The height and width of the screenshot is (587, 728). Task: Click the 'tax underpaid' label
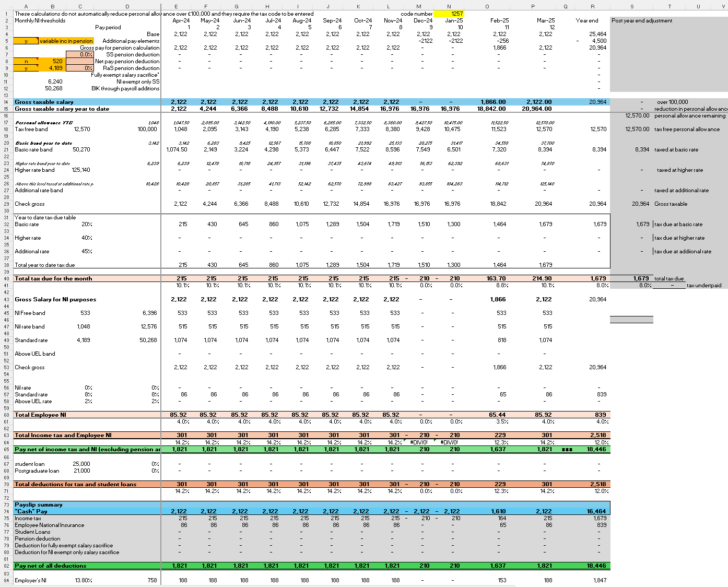coord(704,285)
